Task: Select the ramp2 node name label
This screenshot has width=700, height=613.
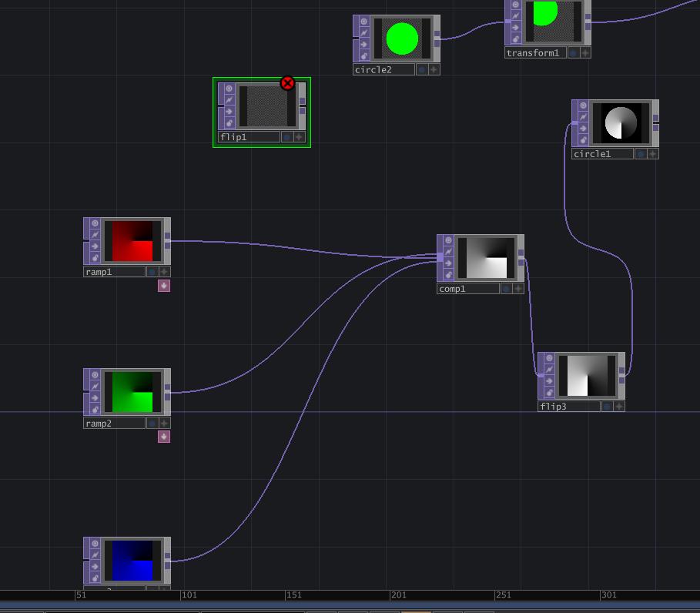Action: (114, 423)
